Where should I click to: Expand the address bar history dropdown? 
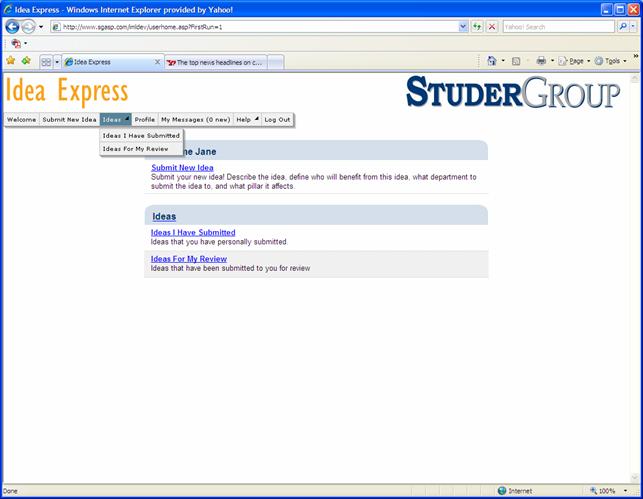[463, 27]
